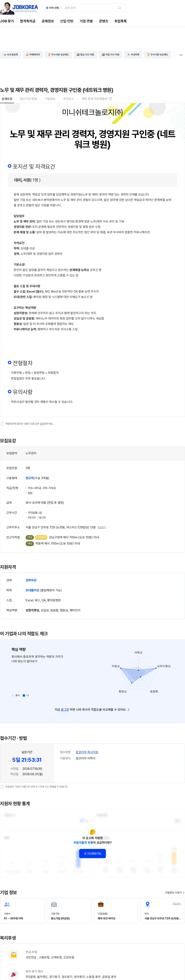Click the 수인분당선 subway badge
This screenshot has height=980, width=185.
pyautogui.click(x=41, y=538)
